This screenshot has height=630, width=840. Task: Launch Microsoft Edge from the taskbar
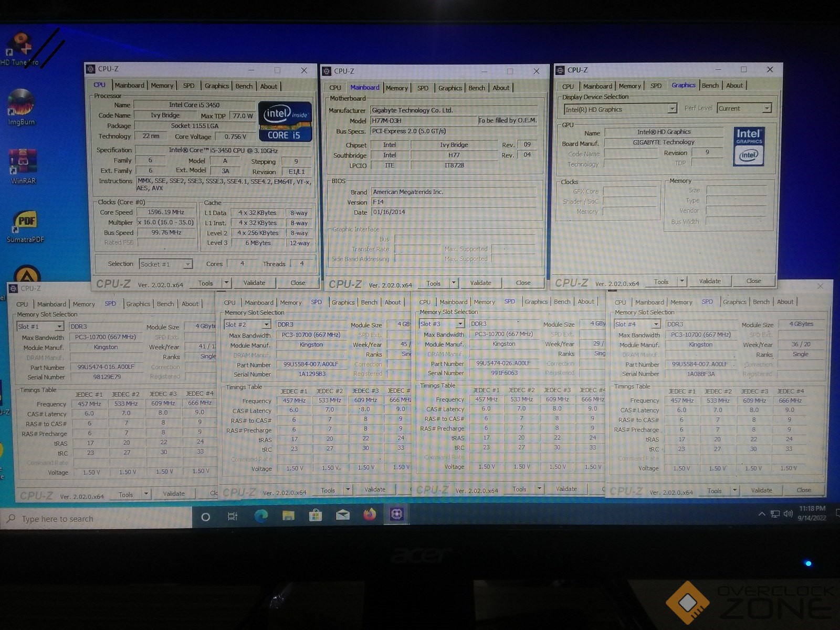click(261, 516)
